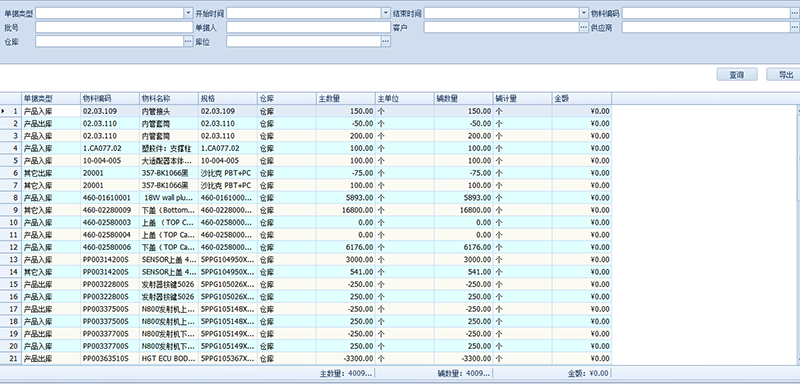800x384 pixels.
Task: Click the grid scrollbar up arrow
Action: click(798, 109)
